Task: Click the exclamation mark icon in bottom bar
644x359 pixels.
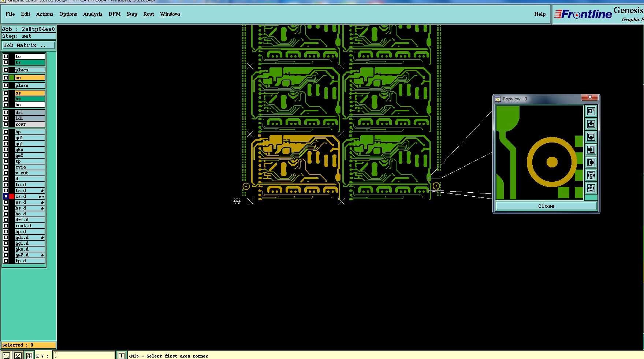Action: coord(121,355)
